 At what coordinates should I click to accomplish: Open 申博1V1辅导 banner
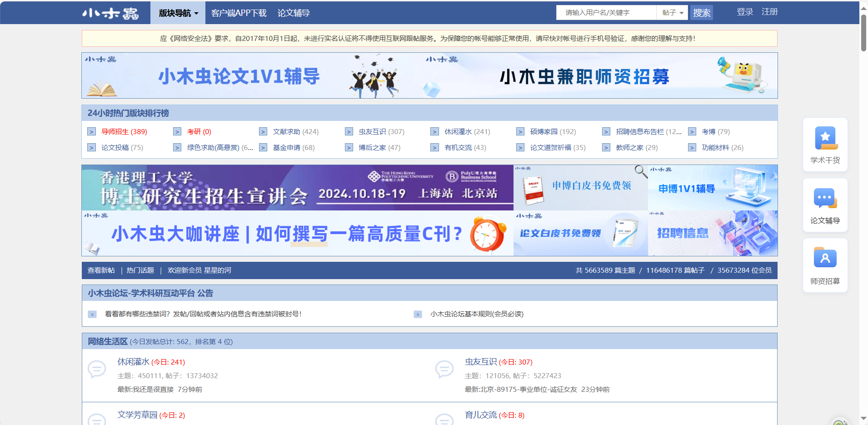713,188
